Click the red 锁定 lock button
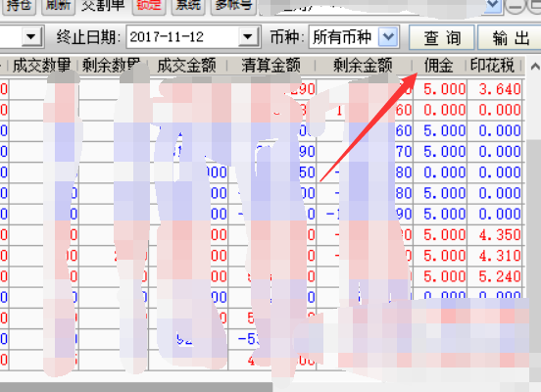The image size is (541, 392). [149, 6]
